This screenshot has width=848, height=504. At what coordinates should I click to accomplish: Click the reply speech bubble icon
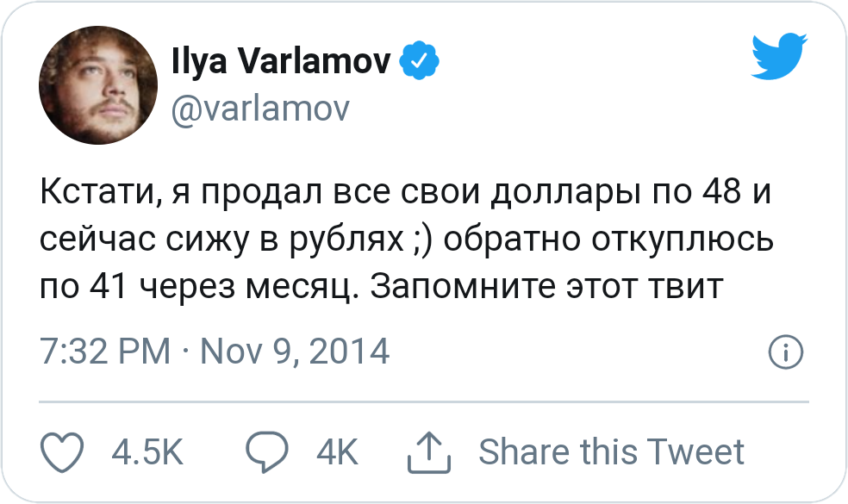pyautogui.click(x=266, y=451)
